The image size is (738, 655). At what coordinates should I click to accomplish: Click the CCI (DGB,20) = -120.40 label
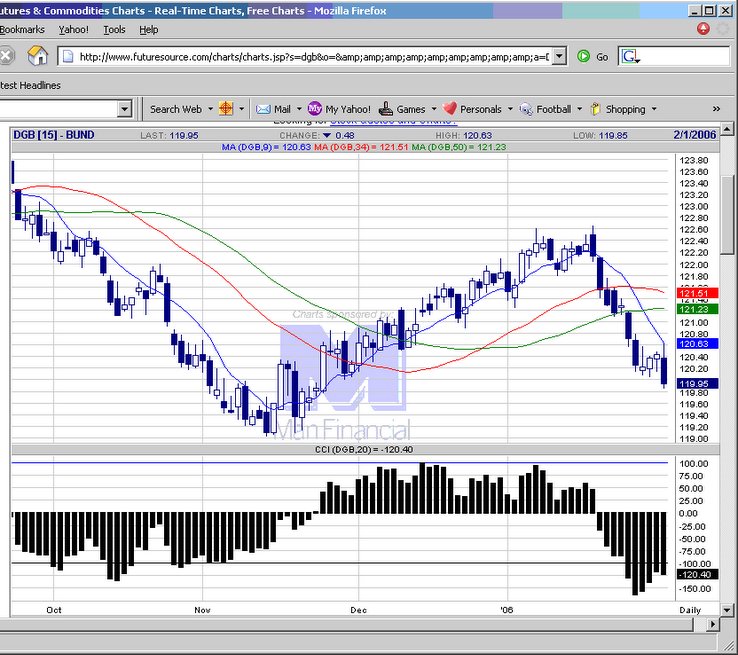(364, 449)
